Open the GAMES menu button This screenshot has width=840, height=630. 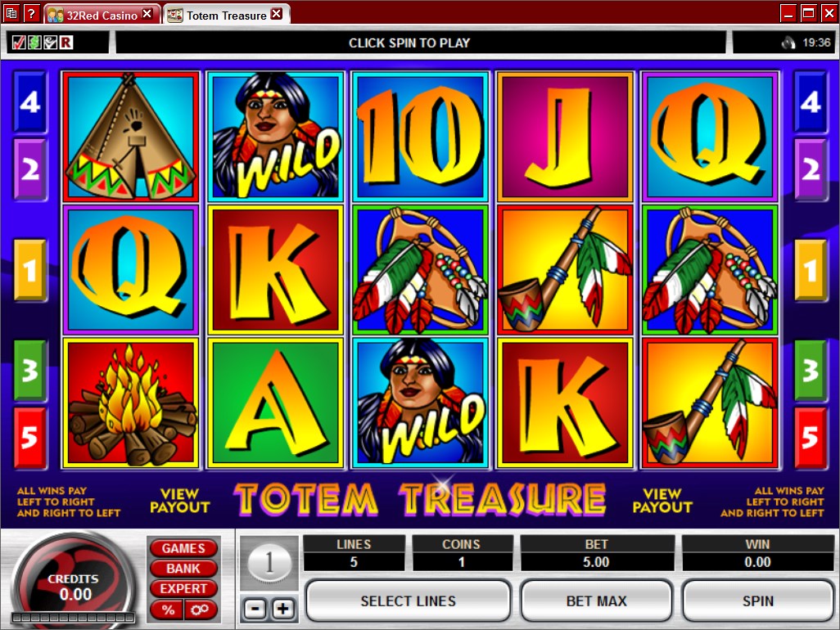coord(183,548)
